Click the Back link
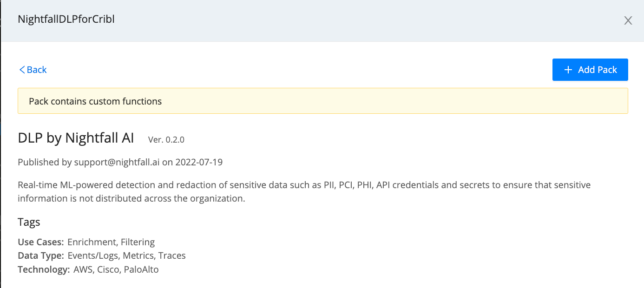The image size is (644, 288). pos(37,70)
